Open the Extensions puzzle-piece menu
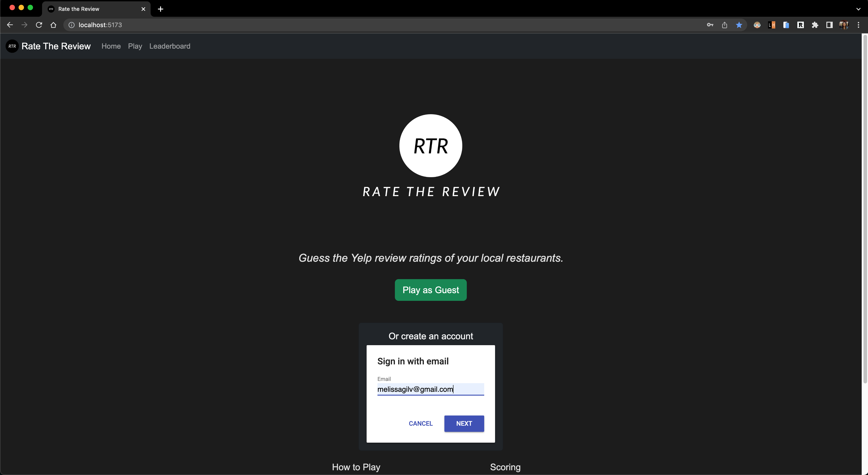Screen dimensions: 868x475 (816, 25)
